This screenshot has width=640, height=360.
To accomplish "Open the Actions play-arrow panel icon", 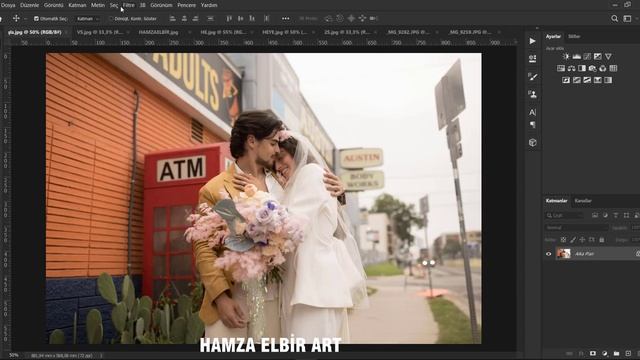I will 532,41.
